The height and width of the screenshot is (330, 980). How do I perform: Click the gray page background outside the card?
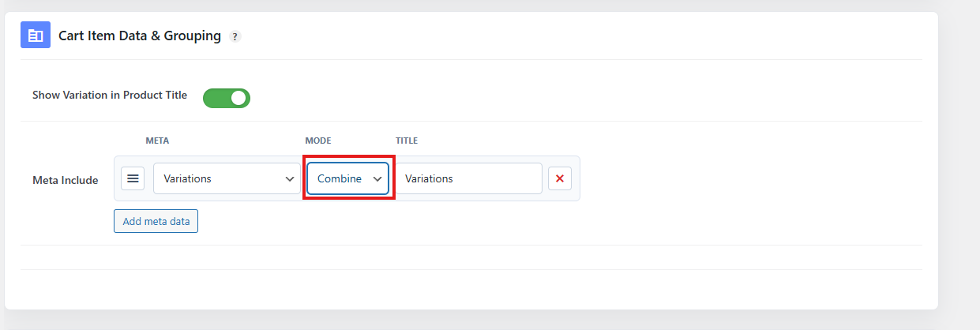point(959,158)
